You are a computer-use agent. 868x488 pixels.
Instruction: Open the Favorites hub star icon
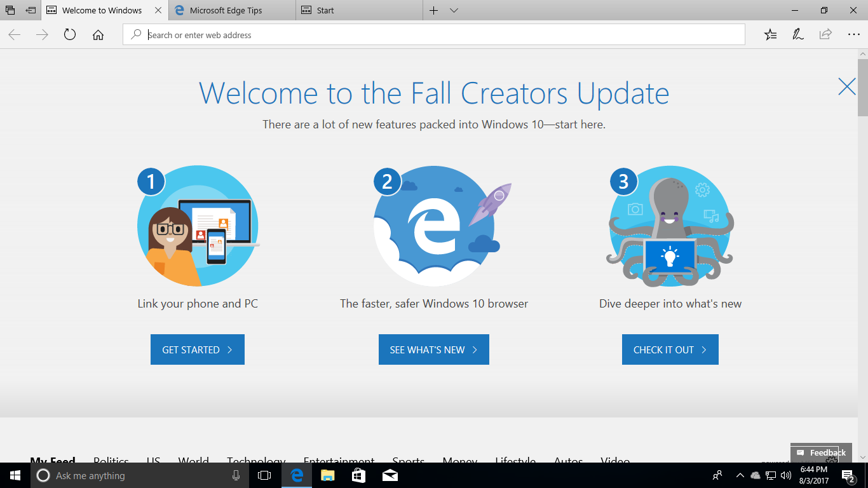tap(771, 35)
